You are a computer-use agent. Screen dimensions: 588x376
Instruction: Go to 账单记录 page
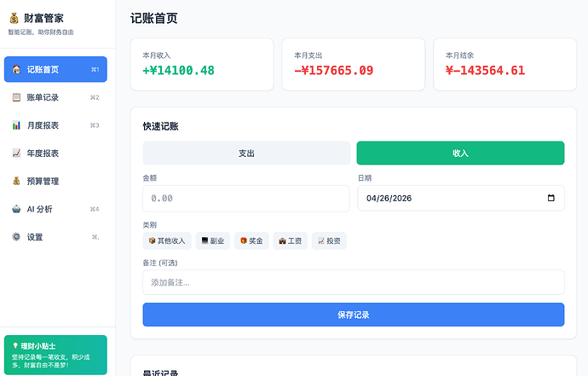click(55, 97)
